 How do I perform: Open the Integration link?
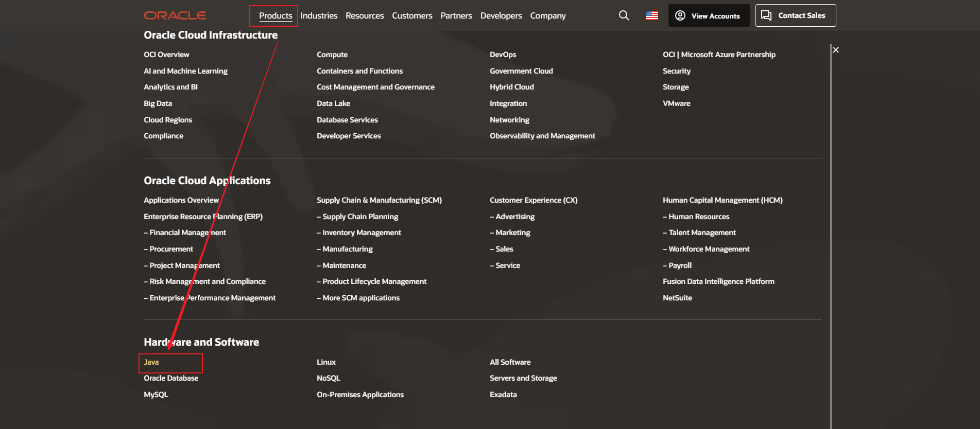pos(508,103)
